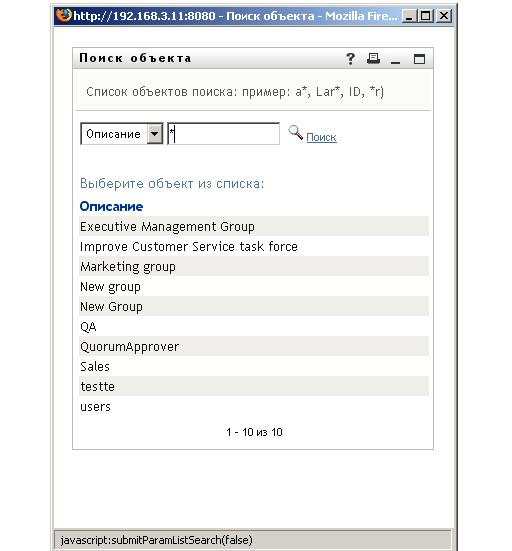The height and width of the screenshot is (551, 512).
Task: Close the Firefox browser window
Action: pyautogui.click(x=444, y=16)
